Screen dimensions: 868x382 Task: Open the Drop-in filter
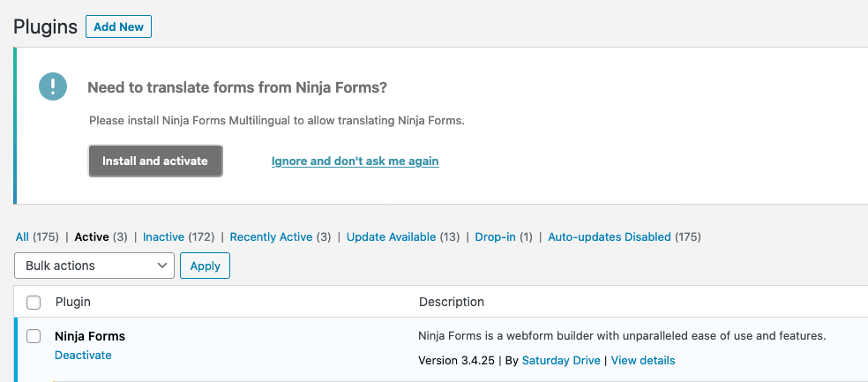point(496,237)
